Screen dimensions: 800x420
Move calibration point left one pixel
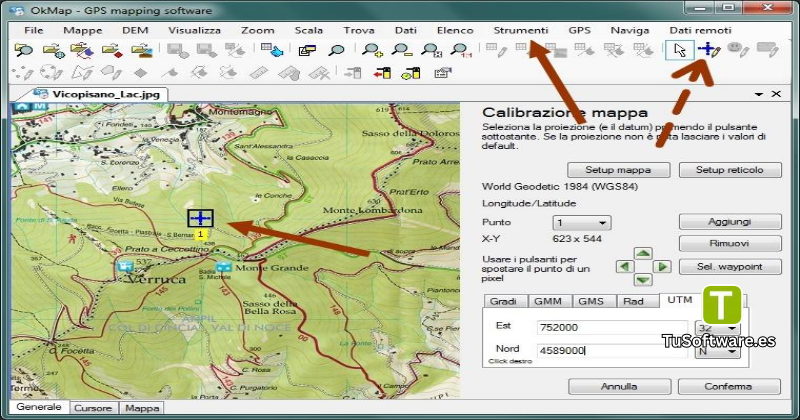[x=624, y=266]
